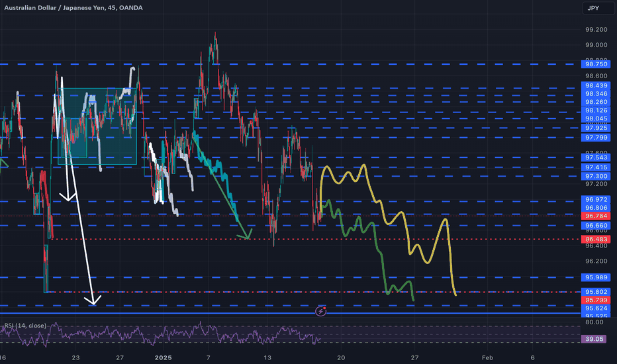The width and height of the screenshot is (617, 364).
Task: Select the 98.126 price level label
Action: click(596, 111)
